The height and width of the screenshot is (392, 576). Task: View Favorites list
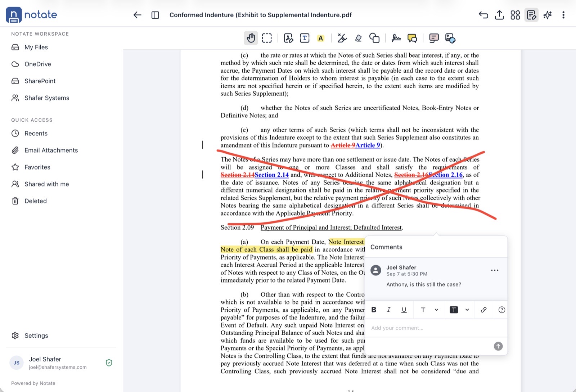tap(37, 167)
